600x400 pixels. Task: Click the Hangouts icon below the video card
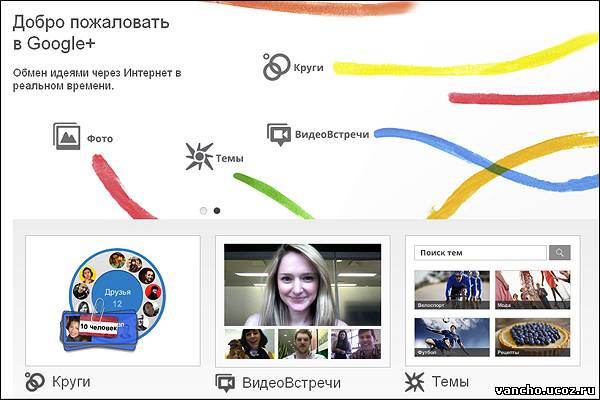[x=225, y=382]
